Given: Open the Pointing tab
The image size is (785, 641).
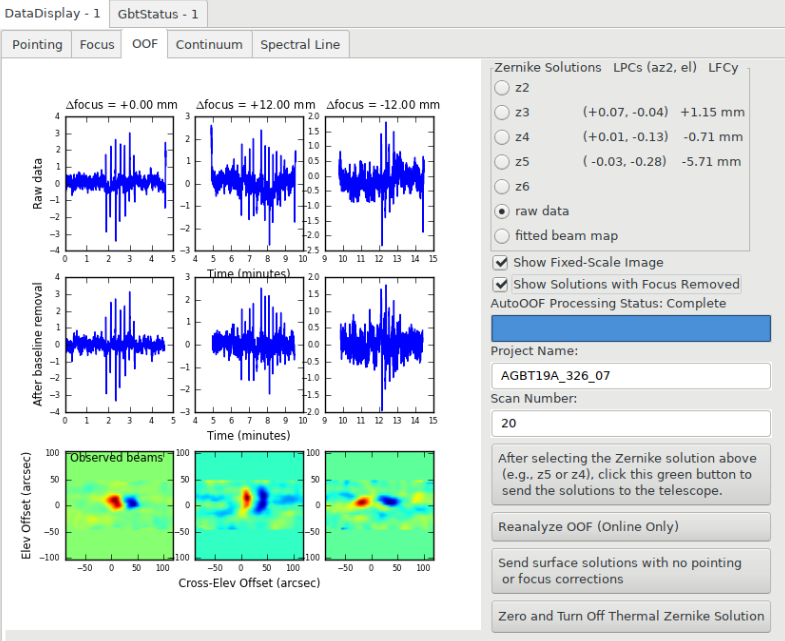Looking at the screenshot, I should pos(37,45).
